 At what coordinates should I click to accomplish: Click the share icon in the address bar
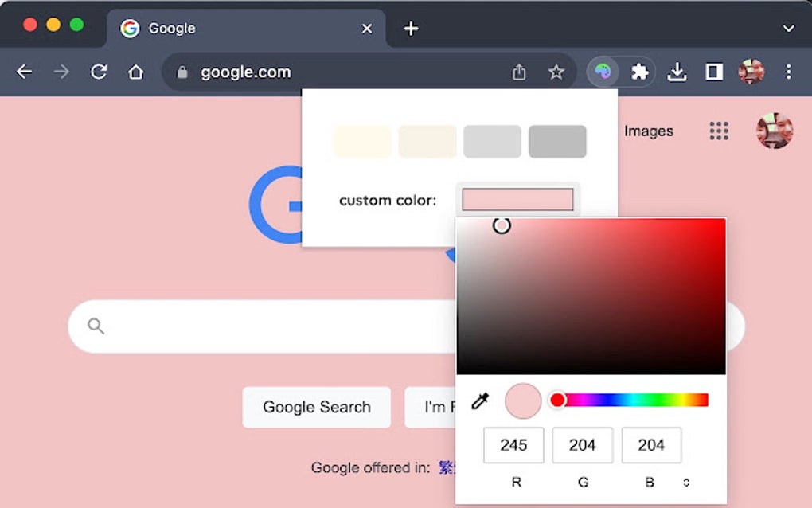coord(519,72)
